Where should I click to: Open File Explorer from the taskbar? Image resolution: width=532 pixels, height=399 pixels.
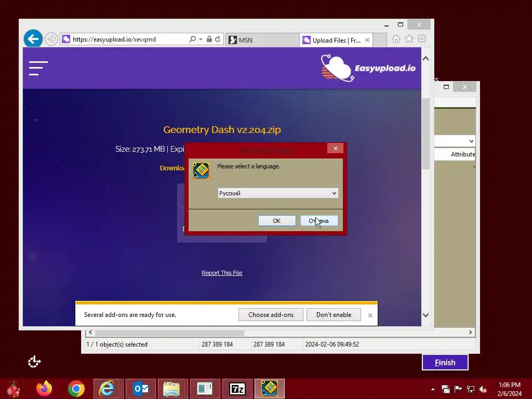(171, 389)
